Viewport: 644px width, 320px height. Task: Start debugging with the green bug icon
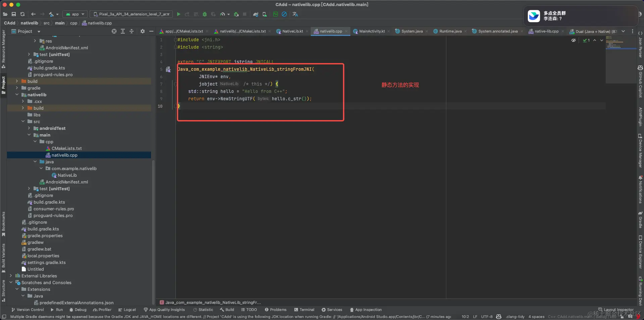coord(205,14)
